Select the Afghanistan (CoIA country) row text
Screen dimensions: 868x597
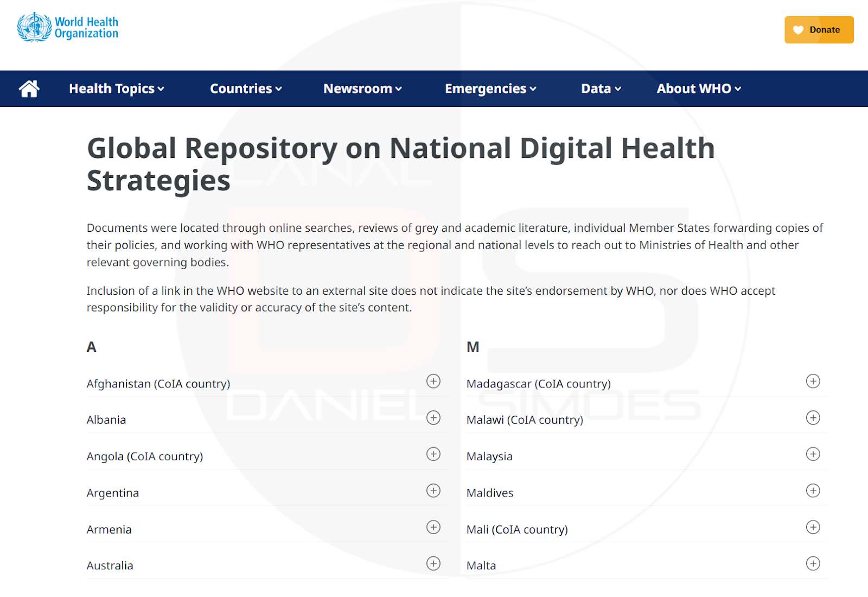point(158,384)
